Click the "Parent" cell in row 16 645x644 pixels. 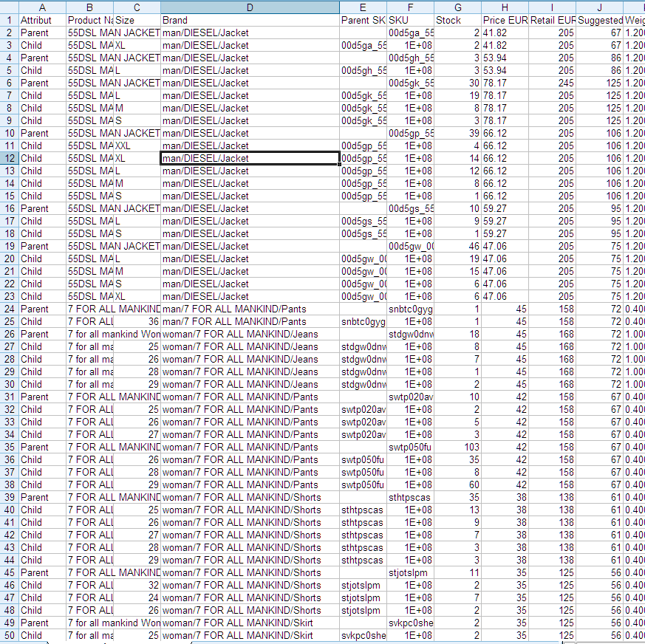(x=42, y=208)
